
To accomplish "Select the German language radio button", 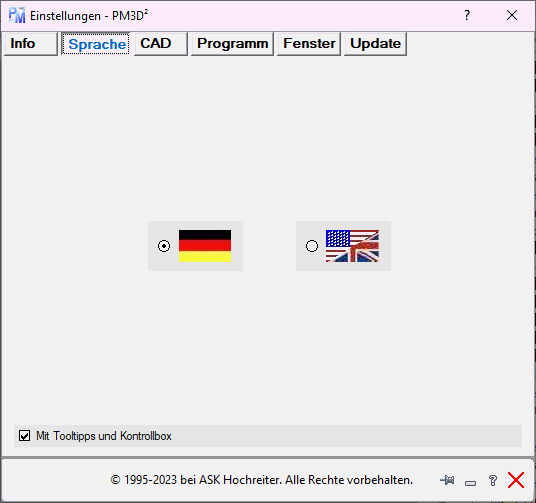I will point(164,246).
